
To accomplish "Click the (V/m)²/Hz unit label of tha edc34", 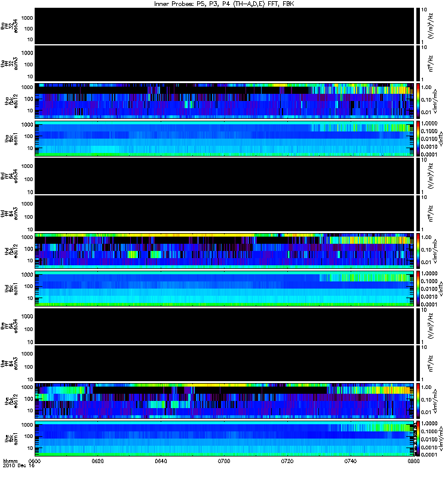I will tap(431, 26).
